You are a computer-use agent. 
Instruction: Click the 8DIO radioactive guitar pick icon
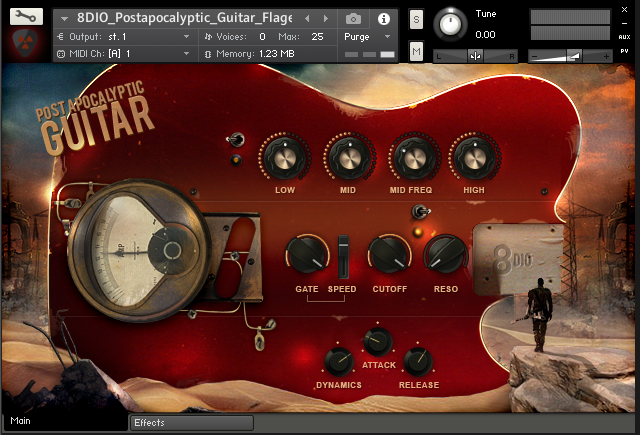click(x=25, y=43)
